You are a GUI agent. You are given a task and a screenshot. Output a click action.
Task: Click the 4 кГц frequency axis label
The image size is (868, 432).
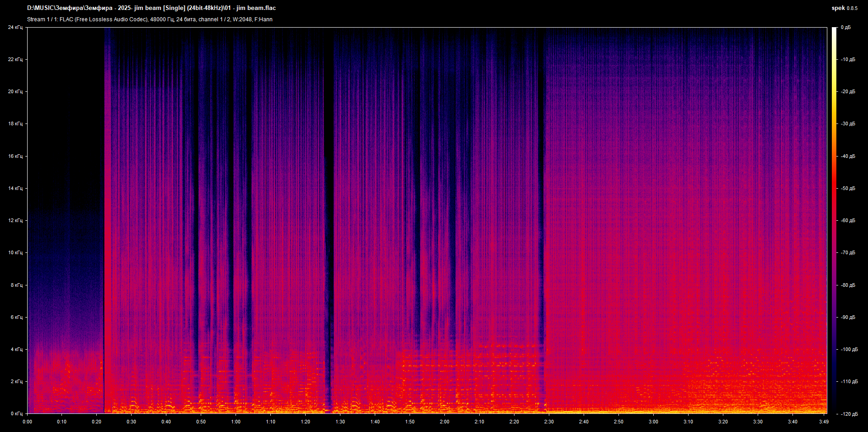point(16,349)
